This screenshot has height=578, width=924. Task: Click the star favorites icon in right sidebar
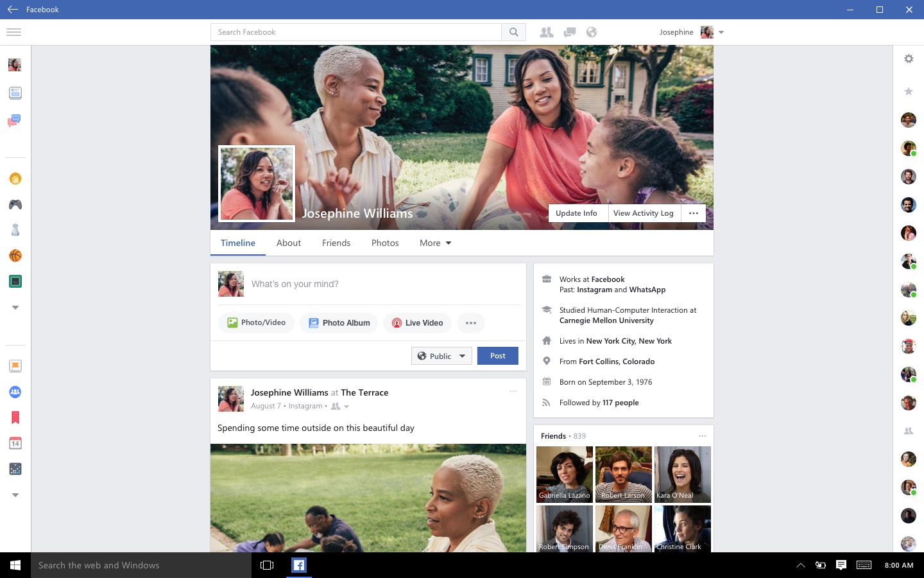(x=909, y=91)
